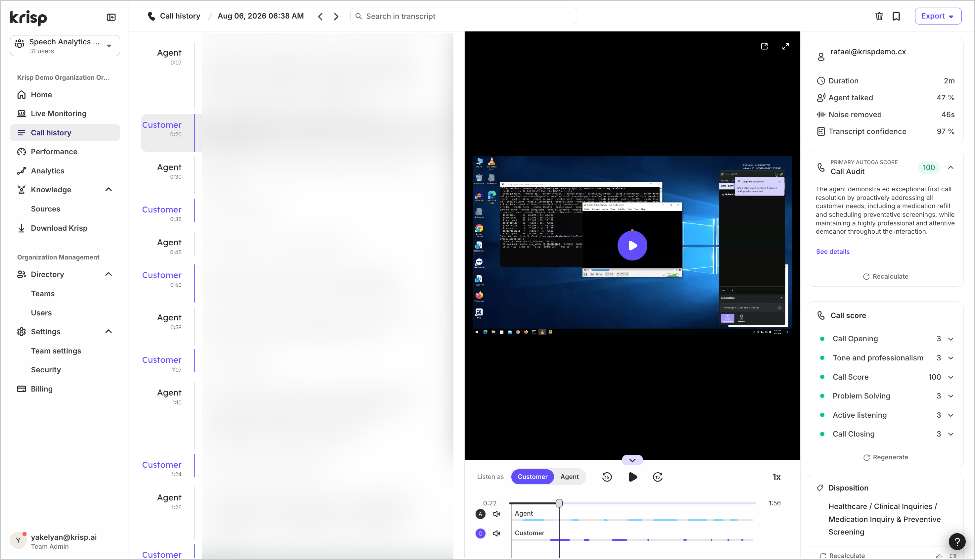Open Speech Analytics team dropdown

(65, 46)
